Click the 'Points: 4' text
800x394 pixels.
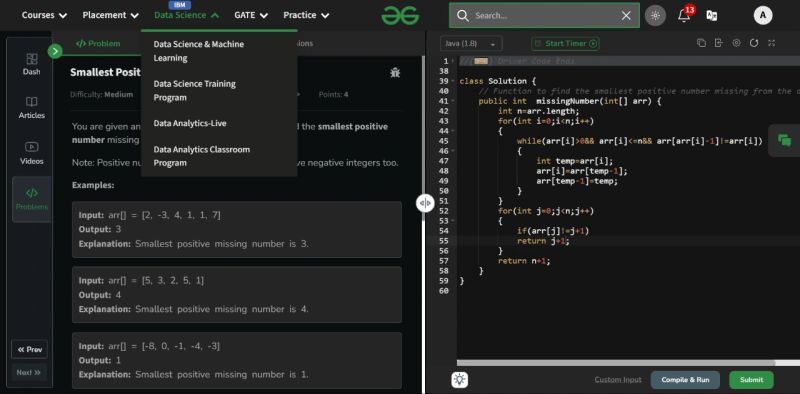[x=334, y=94]
